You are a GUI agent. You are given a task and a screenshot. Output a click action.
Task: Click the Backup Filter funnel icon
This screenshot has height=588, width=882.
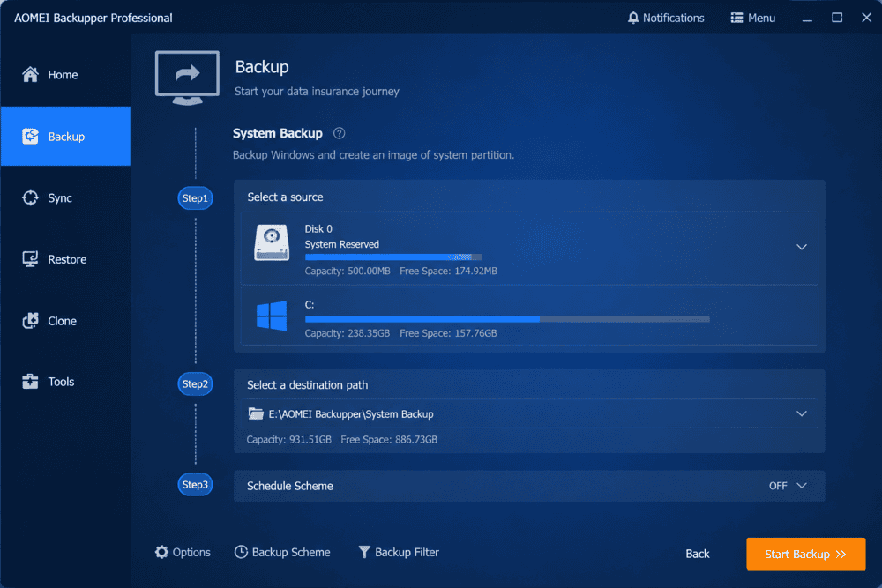[x=364, y=552]
